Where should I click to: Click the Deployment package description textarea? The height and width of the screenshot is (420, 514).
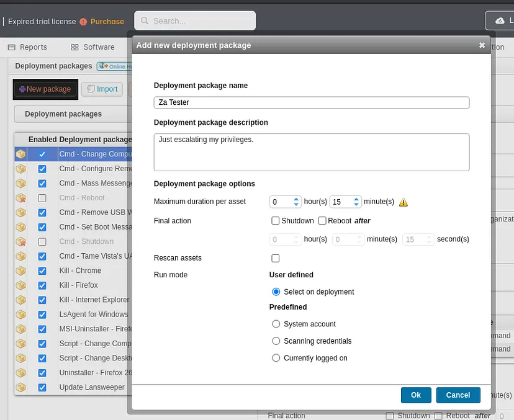312,153
